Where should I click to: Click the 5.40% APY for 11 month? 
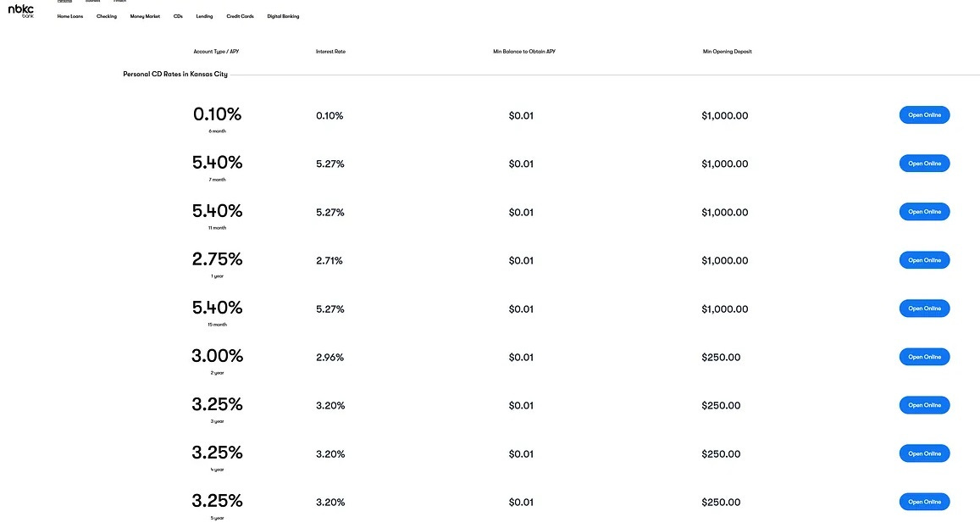217,210
